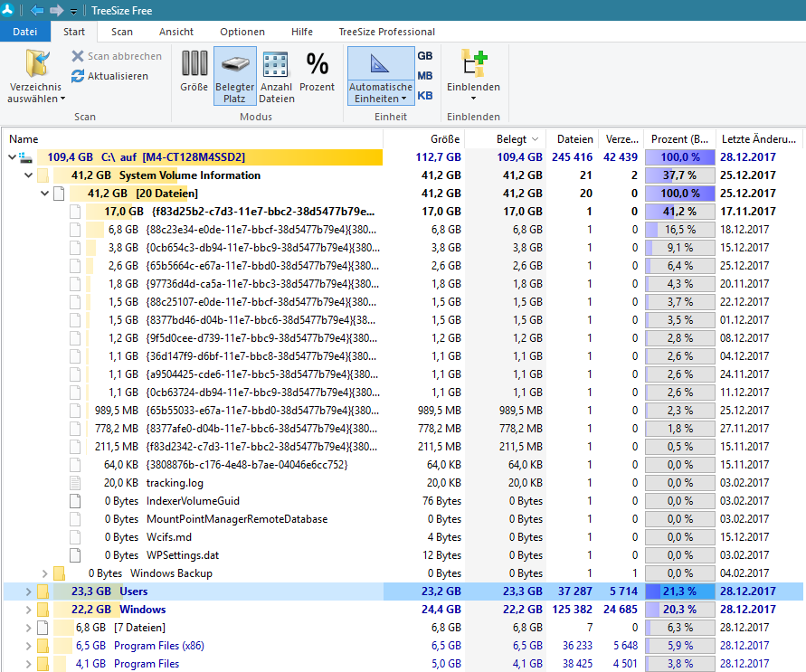
Task: Click the back arrow in title bar
Action: [37, 10]
